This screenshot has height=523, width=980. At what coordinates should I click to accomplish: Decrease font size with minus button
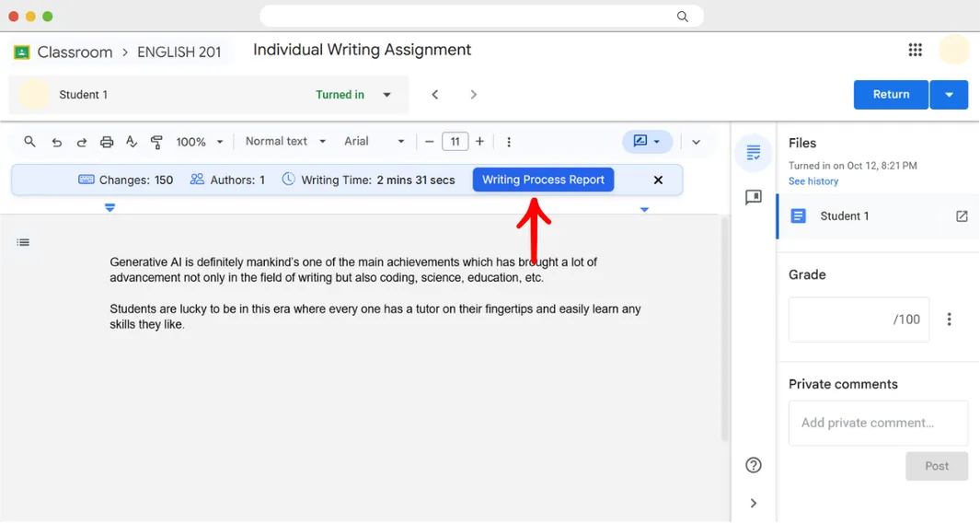click(x=430, y=142)
